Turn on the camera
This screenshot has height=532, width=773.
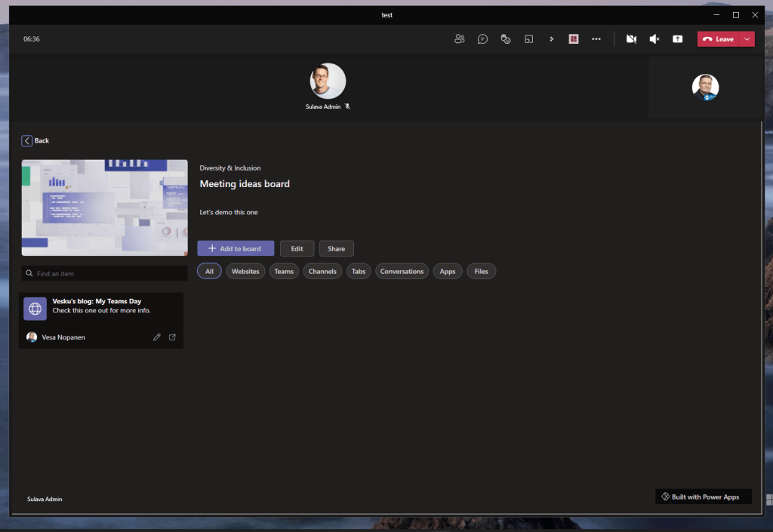[631, 39]
